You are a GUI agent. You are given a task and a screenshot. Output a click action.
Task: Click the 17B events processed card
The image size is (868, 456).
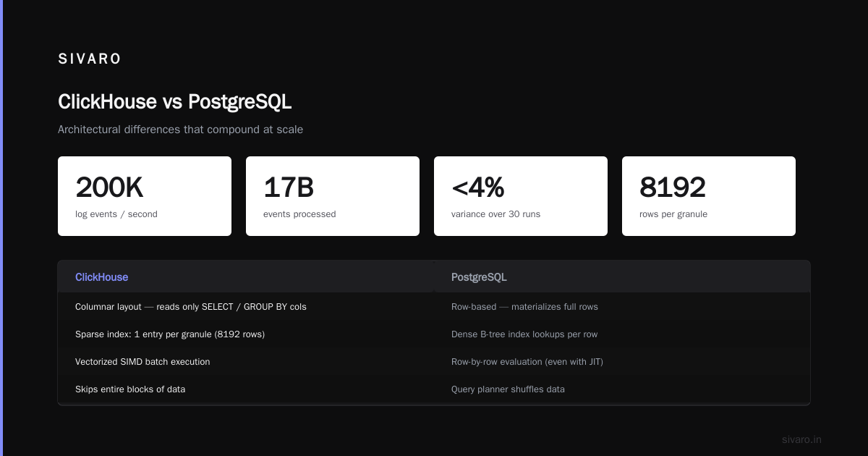(333, 196)
